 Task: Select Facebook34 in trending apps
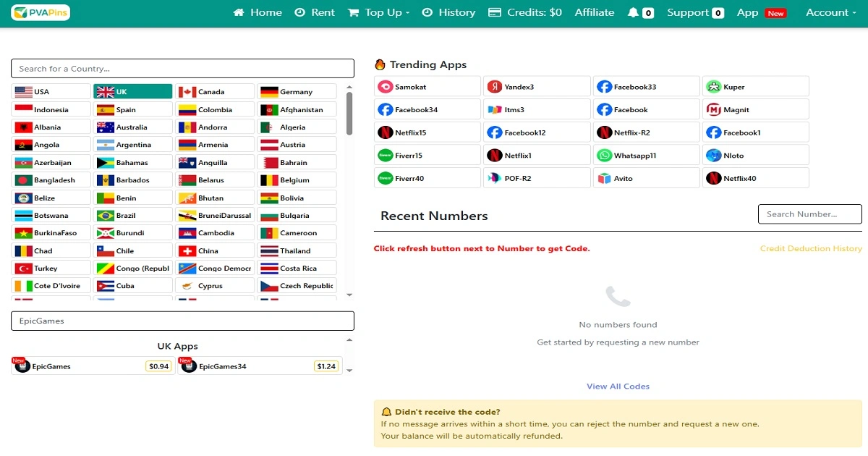pos(427,109)
